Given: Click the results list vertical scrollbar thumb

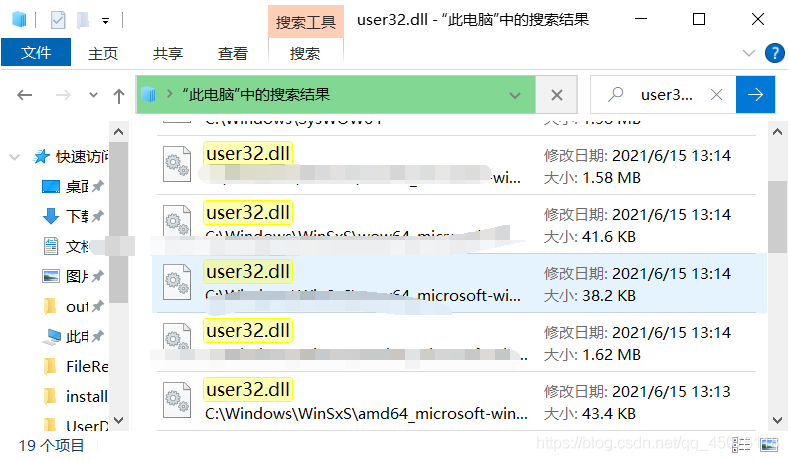Looking at the screenshot, I should pyautogui.click(x=777, y=216).
